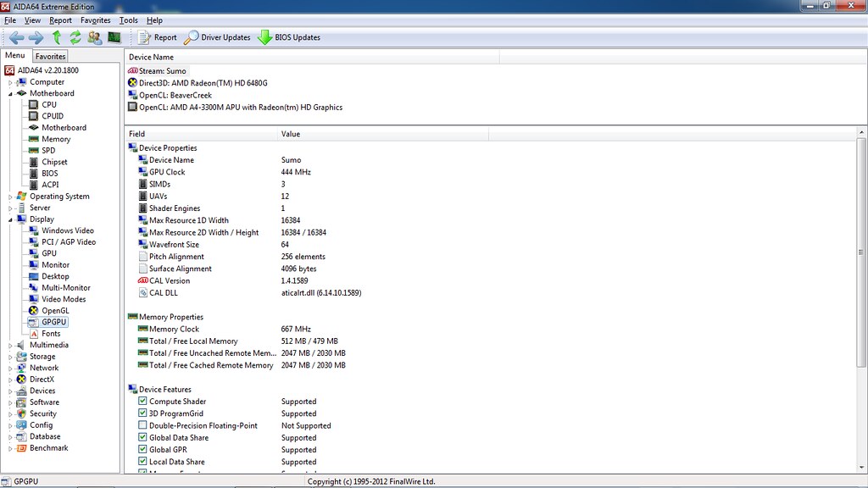Open the Tools menu
868x488 pixels.
tap(129, 20)
